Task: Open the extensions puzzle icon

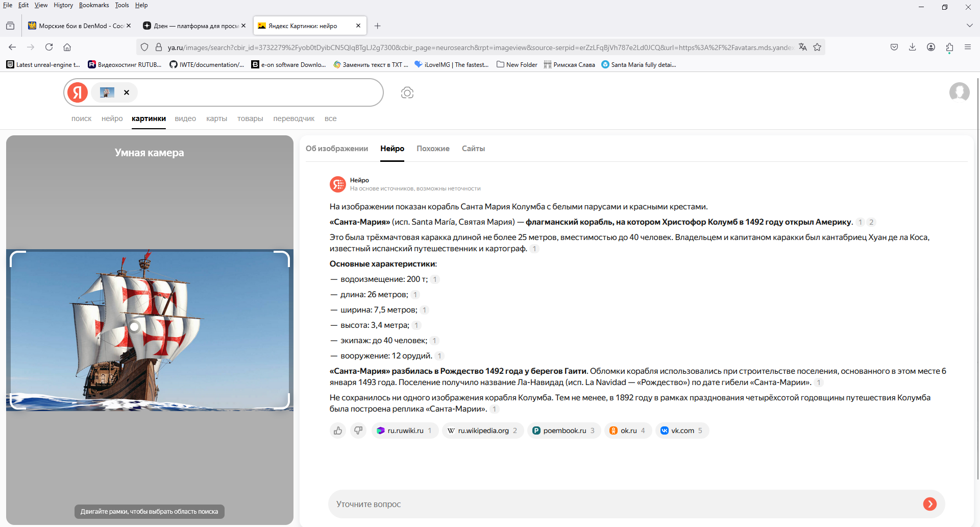Action: click(x=949, y=47)
